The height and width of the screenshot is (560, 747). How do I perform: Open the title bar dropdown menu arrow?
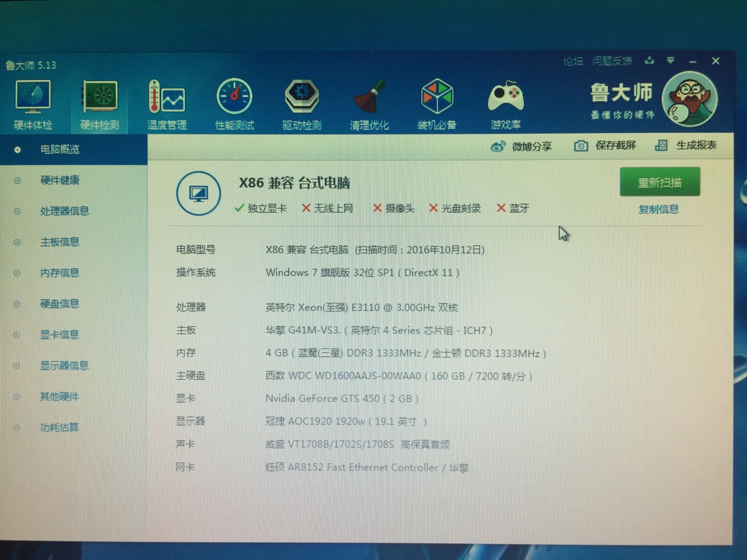coord(670,61)
